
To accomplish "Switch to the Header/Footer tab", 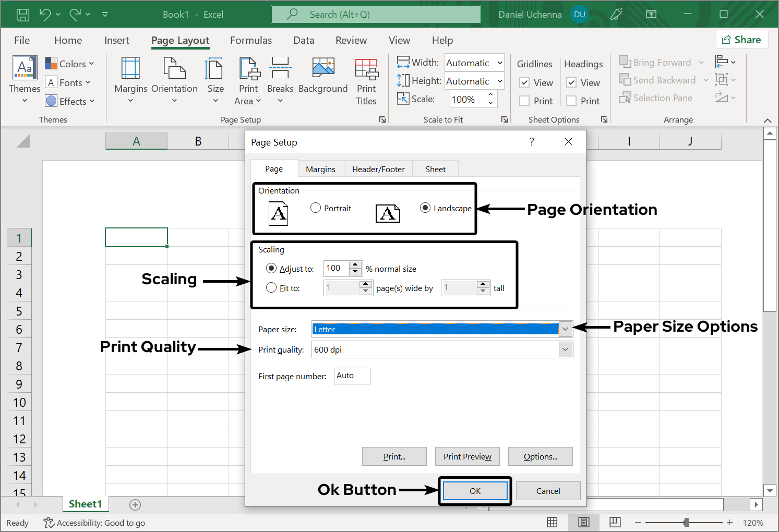I will click(x=378, y=169).
